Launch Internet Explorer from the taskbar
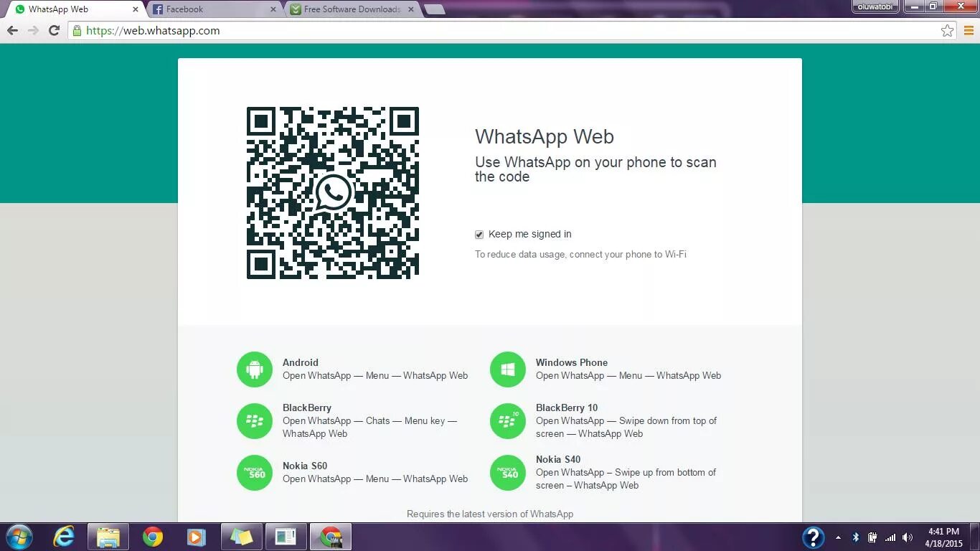This screenshot has height=551, width=980. tap(64, 537)
